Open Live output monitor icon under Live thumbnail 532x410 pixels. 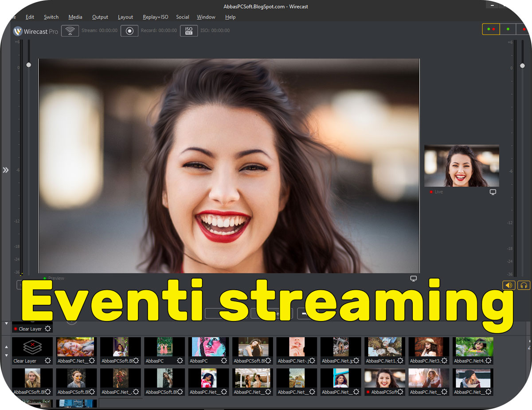point(493,192)
